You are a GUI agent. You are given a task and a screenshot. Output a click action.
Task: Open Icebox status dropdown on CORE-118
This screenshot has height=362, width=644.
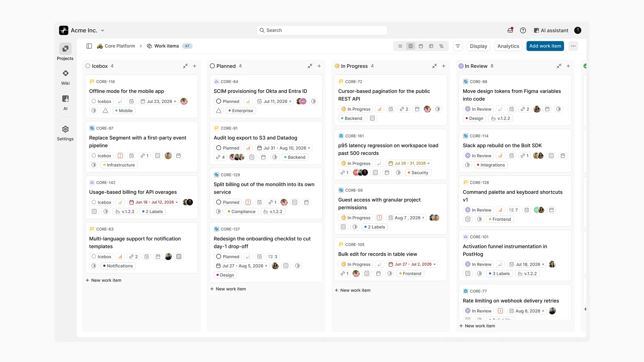coord(101,101)
